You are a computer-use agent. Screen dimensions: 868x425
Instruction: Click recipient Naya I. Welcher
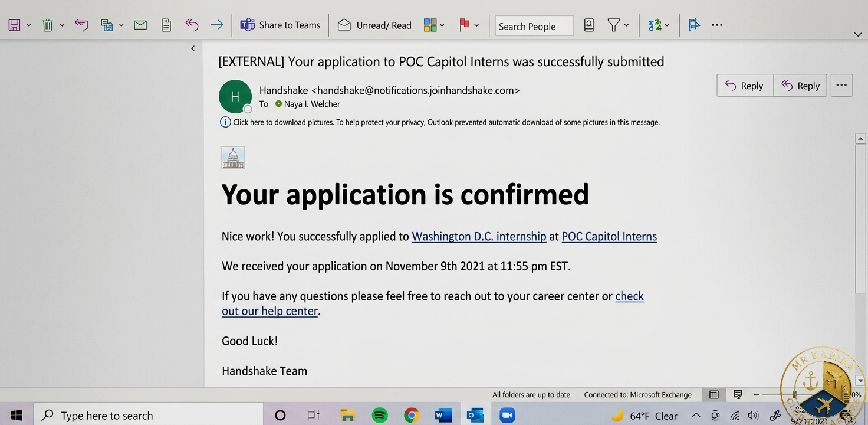[x=312, y=104]
